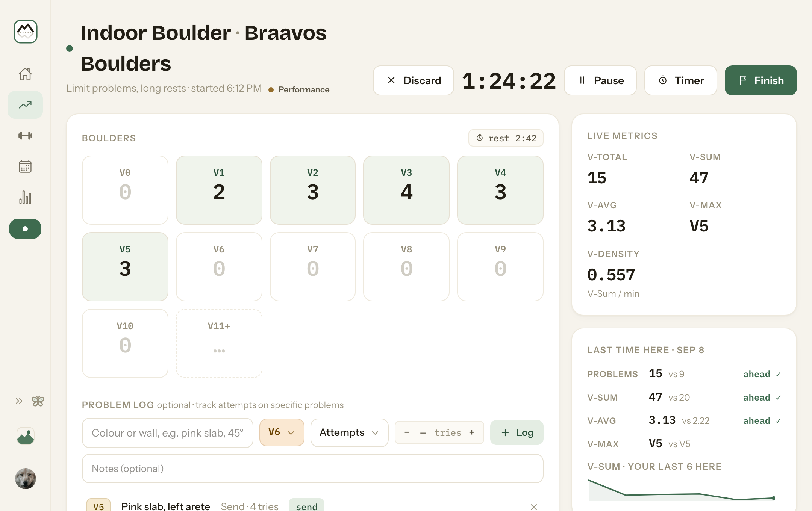The width and height of the screenshot is (812, 511).
Task: Finish the bouldering session
Action: click(761, 80)
